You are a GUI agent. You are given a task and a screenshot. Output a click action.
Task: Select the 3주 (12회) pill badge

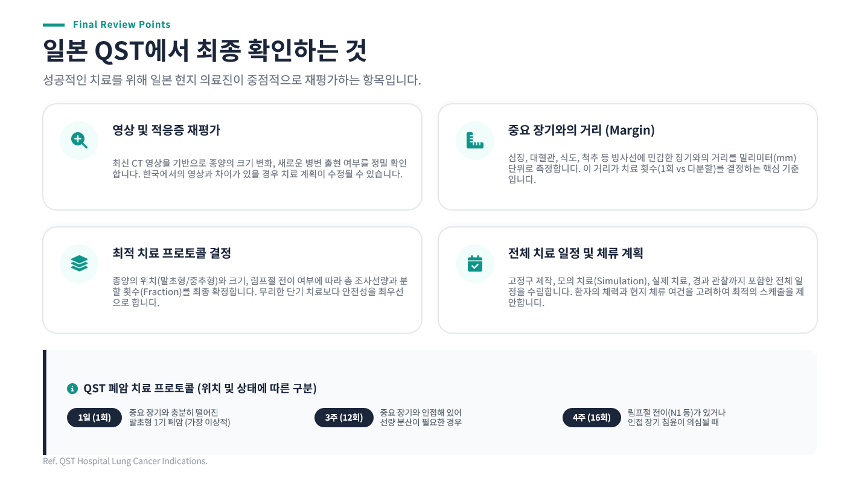coord(343,418)
